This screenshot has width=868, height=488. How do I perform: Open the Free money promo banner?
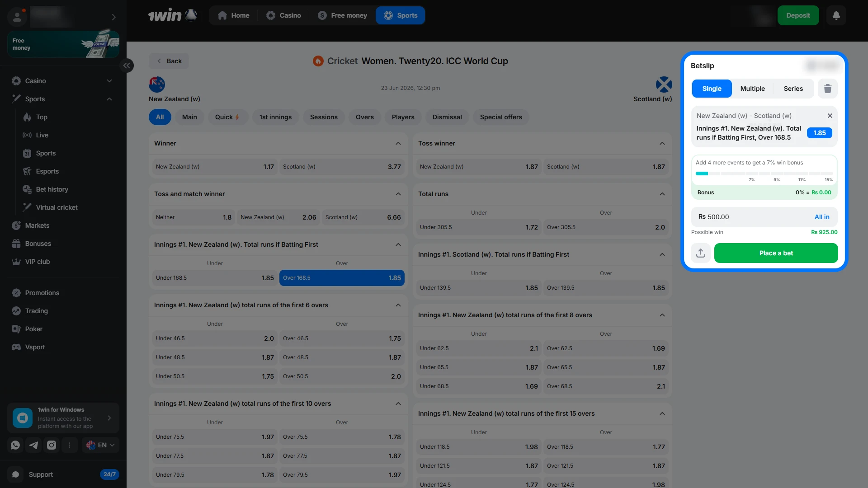(63, 44)
